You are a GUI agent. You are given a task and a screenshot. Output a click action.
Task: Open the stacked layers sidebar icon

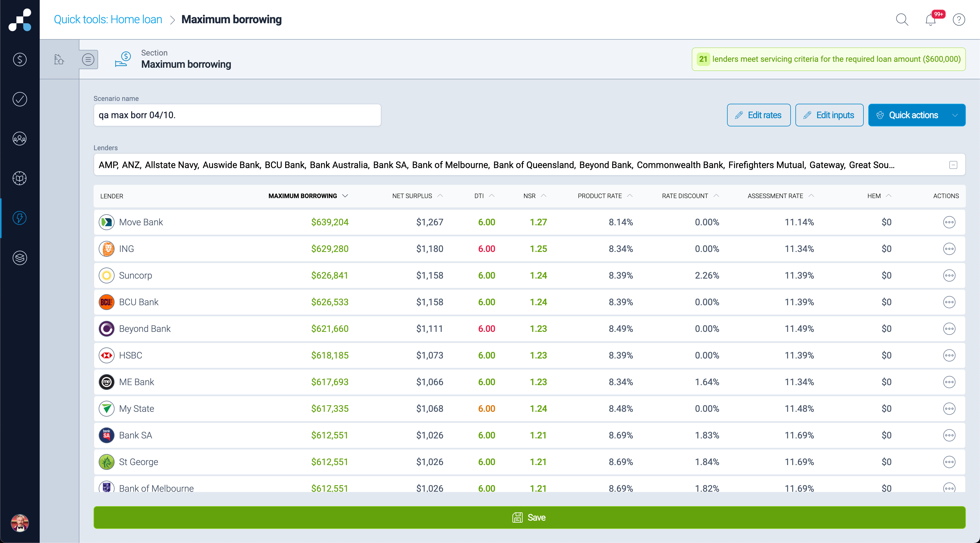click(20, 258)
